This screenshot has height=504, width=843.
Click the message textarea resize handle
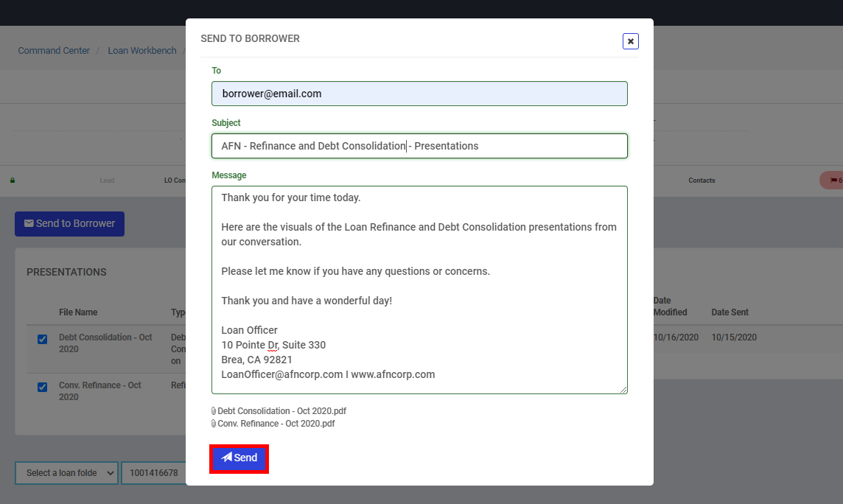coord(623,390)
